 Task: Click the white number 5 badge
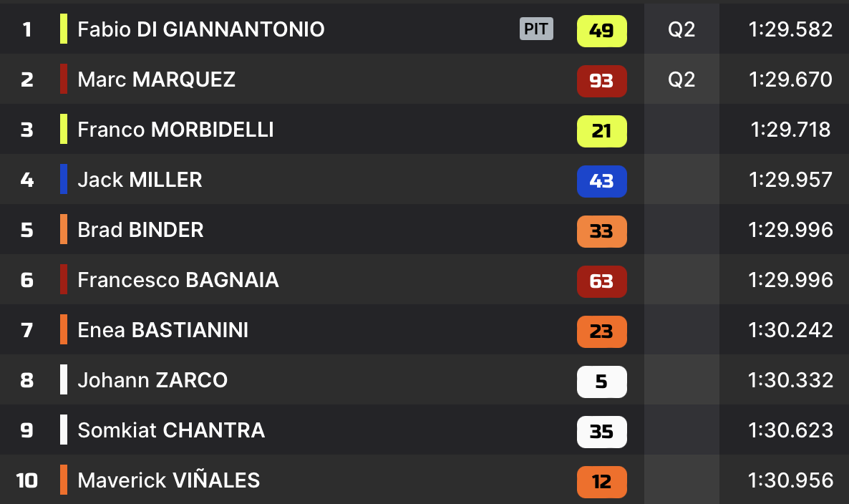coord(601,382)
